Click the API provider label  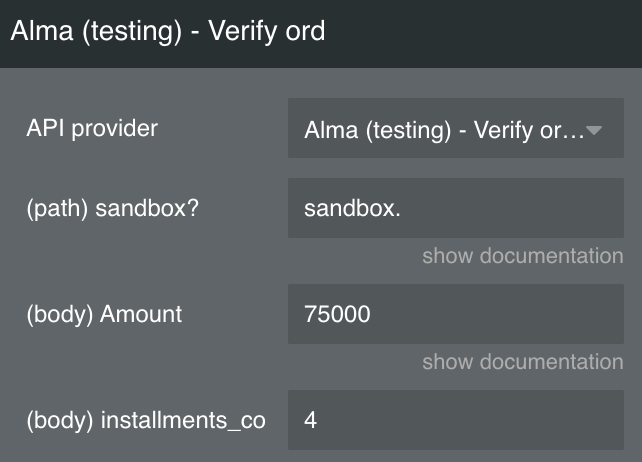click(x=92, y=129)
